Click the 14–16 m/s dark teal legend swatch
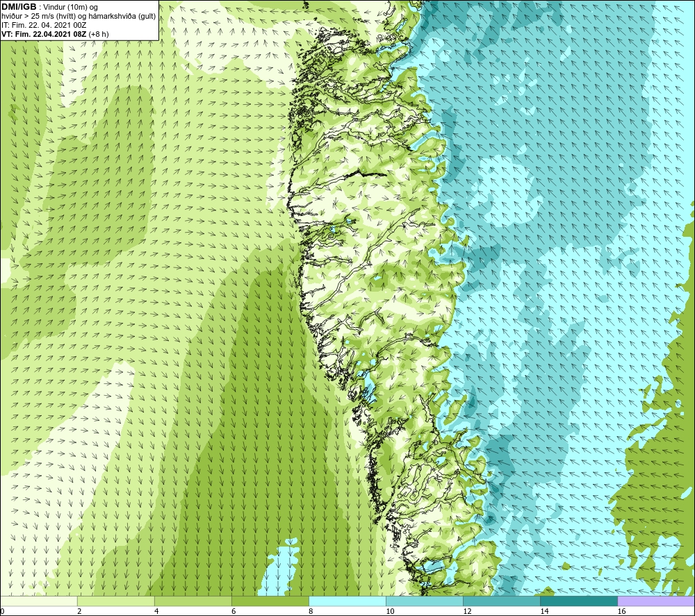Screen dimensions: 695x616 click(x=579, y=601)
